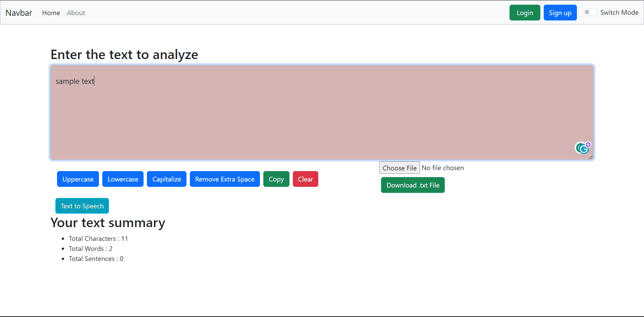Click the Sign up button

point(560,13)
